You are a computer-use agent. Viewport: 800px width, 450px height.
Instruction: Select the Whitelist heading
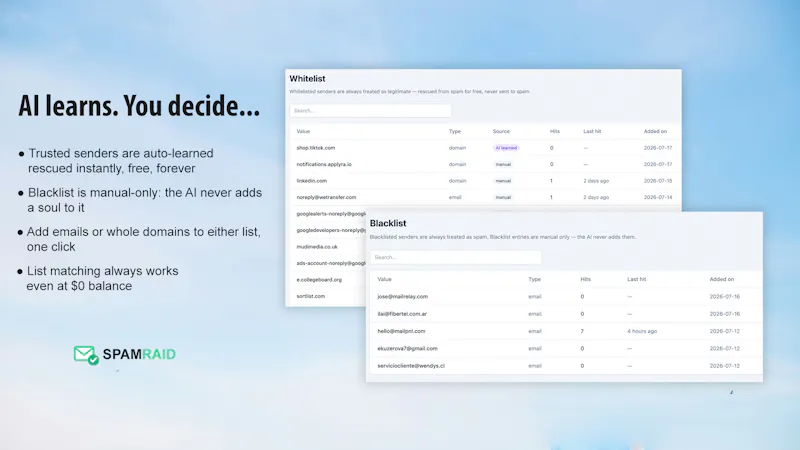pyautogui.click(x=307, y=79)
